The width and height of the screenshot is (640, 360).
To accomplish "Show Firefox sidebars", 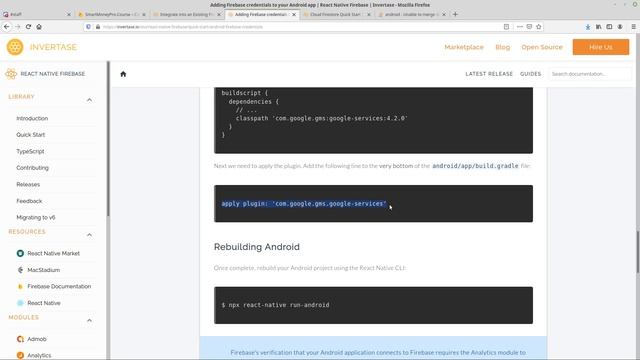I will click(609, 27).
